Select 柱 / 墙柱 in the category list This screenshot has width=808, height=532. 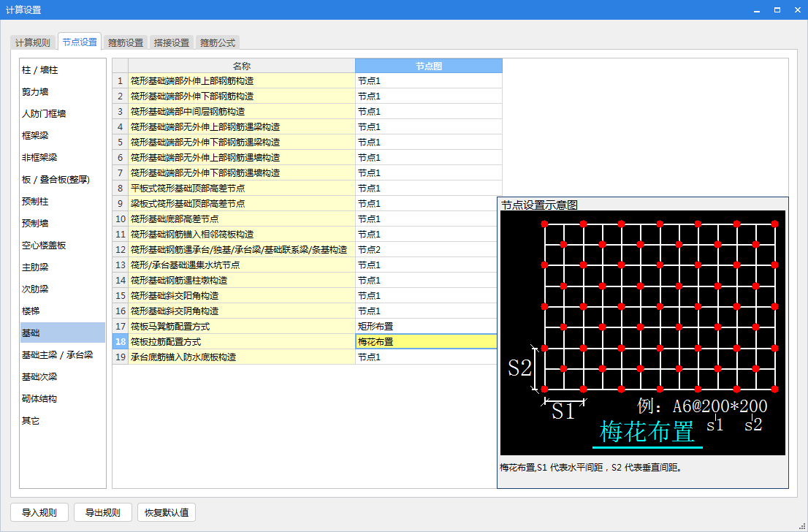pos(62,69)
